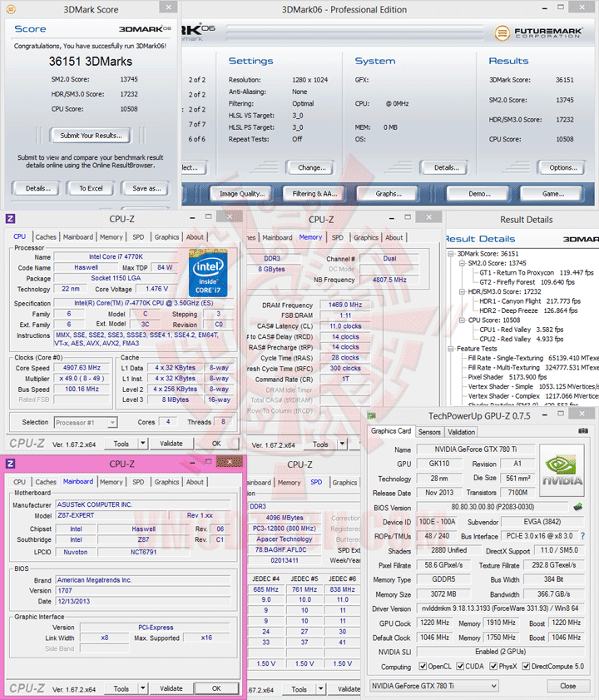The image size is (599, 700).
Task: Collapse the HDR/SM3.0 Score tree node
Action: (x=462, y=291)
